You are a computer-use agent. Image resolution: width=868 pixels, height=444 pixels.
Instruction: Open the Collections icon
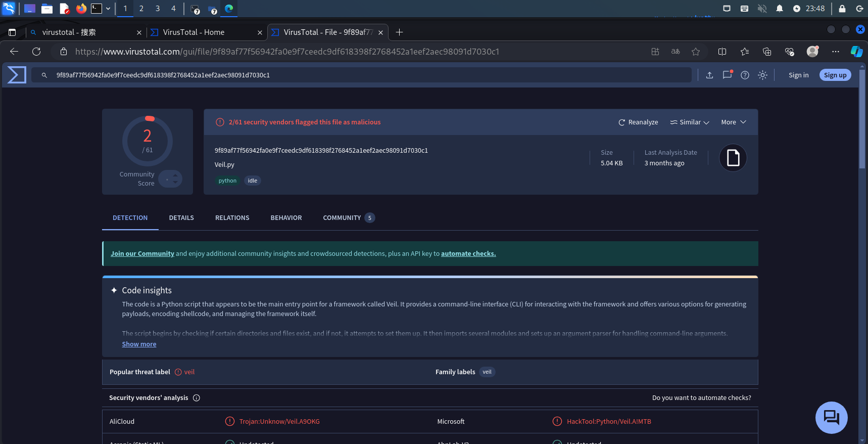click(767, 52)
